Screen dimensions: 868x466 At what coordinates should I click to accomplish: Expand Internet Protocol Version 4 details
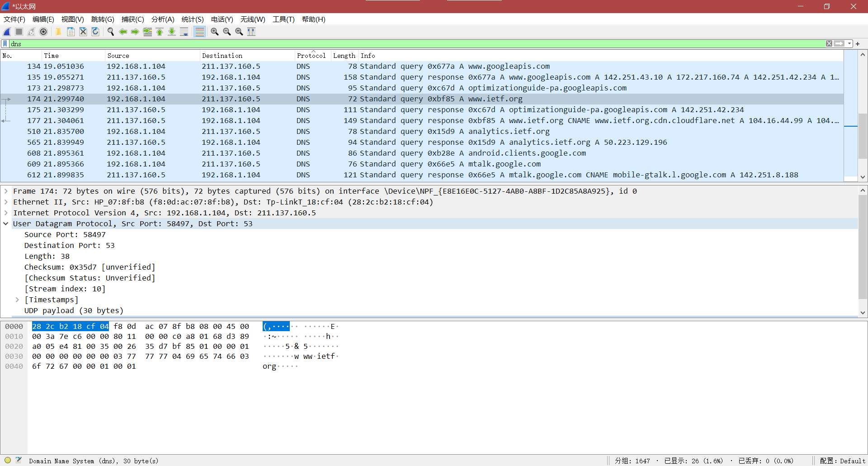coord(6,213)
